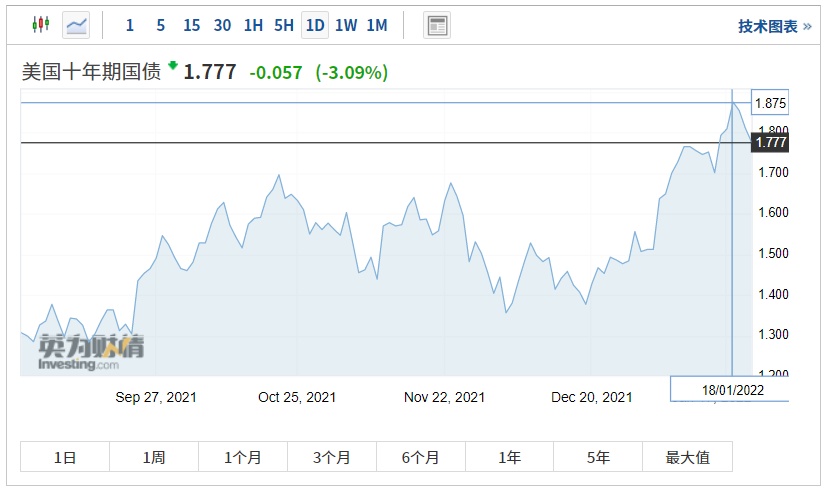Show the 最大值 full range
Image resolution: width=825 pixels, height=490 pixels.
pos(687,457)
